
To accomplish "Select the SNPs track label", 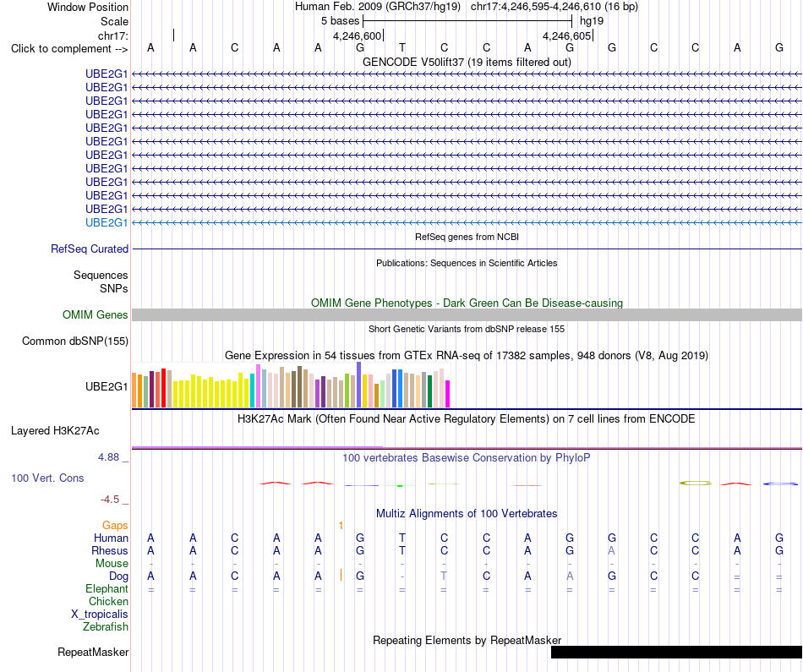I will click(x=114, y=288).
